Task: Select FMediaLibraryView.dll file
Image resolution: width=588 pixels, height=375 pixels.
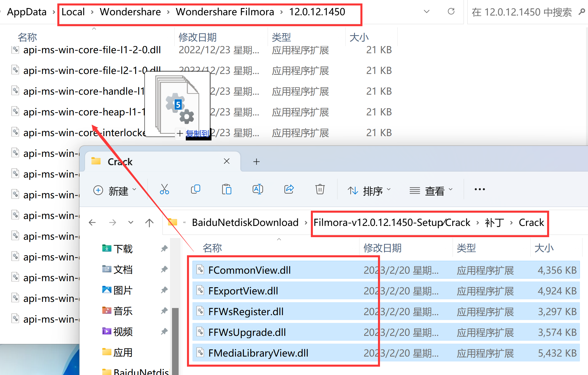Action: pos(386,353)
